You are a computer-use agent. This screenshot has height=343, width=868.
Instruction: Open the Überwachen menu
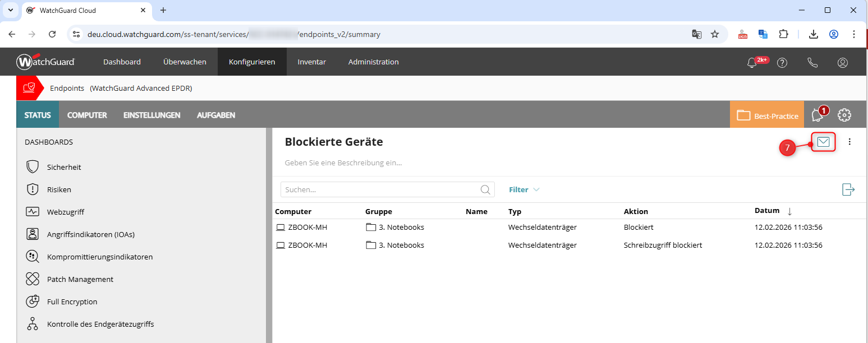coord(185,62)
